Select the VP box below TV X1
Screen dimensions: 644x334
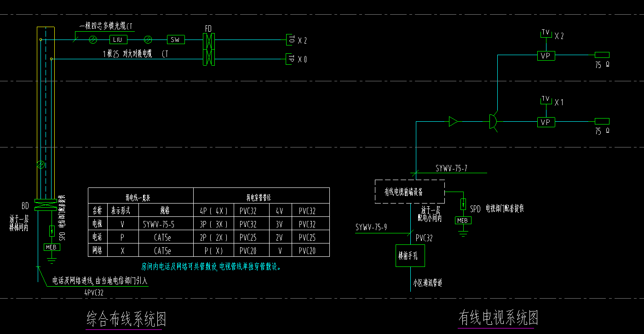point(546,122)
